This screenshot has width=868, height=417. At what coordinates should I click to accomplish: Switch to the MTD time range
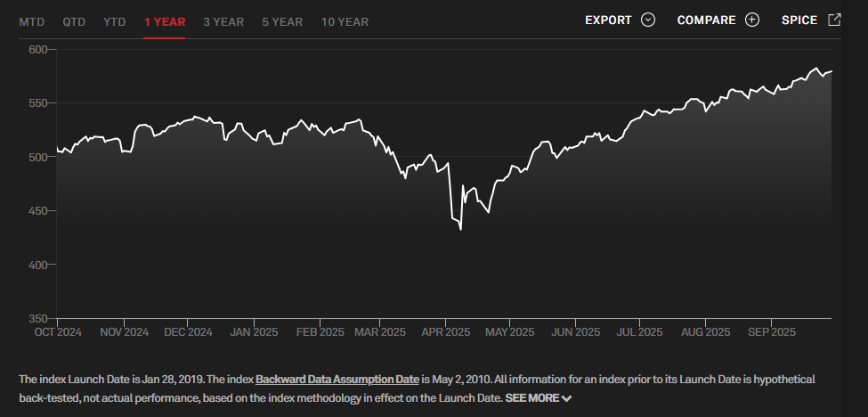(32, 21)
